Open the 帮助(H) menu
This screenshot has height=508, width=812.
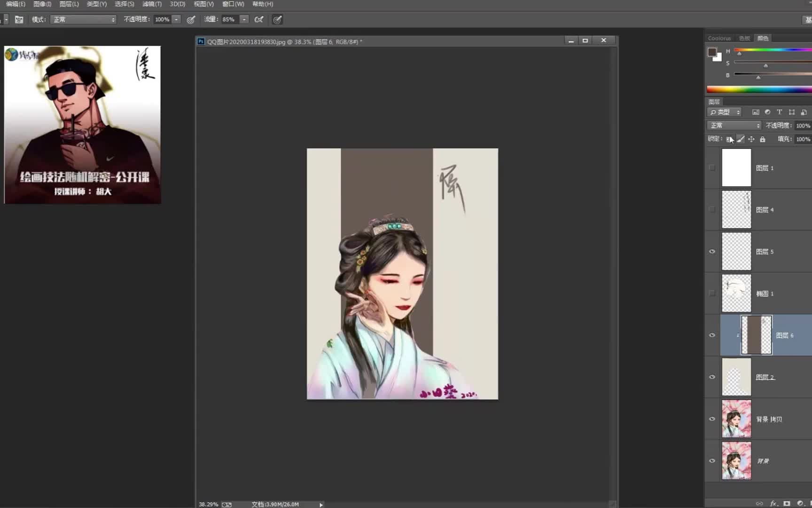(263, 4)
